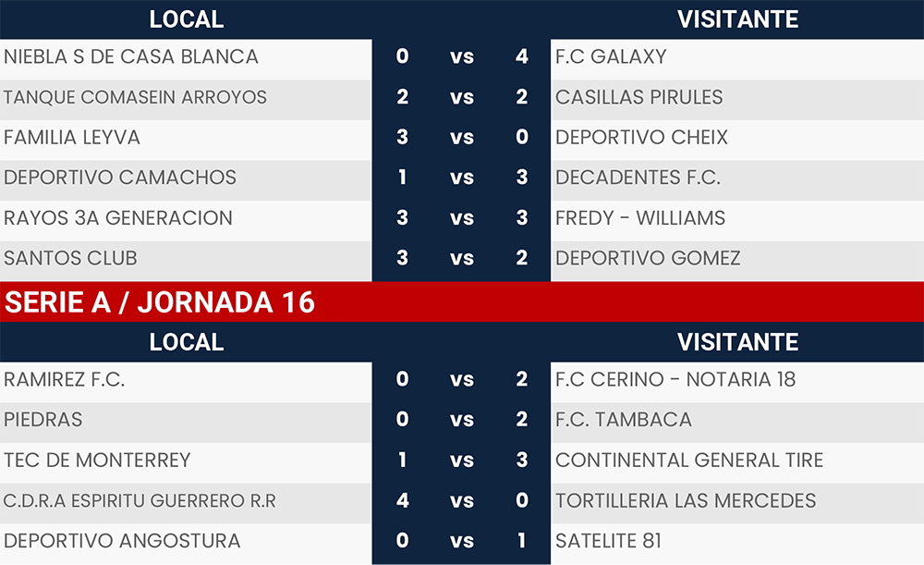Open the DEPORTIVO CAMACHOS entry

(120, 178)
